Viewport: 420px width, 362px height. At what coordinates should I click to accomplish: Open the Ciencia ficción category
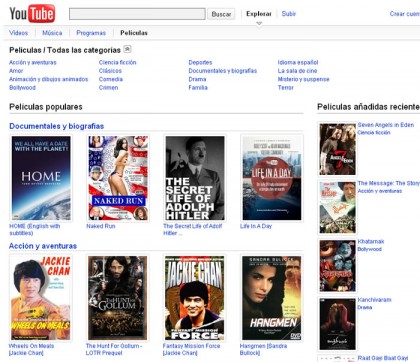(117, 62)
